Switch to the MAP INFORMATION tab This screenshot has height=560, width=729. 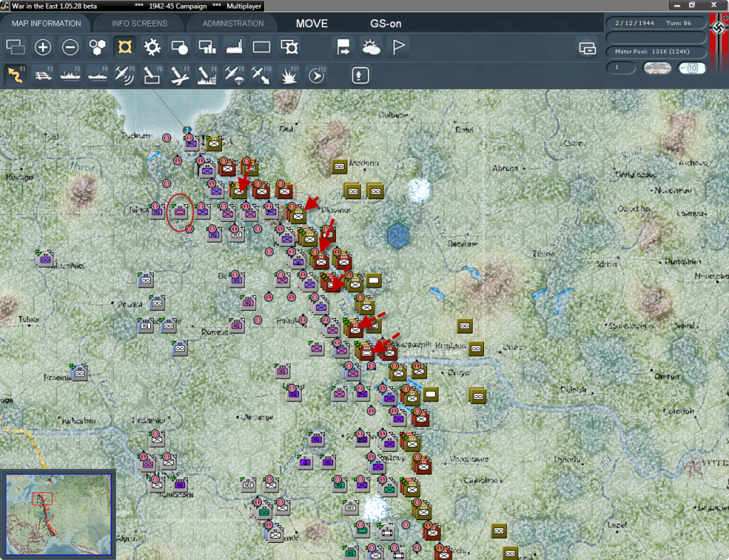point(46,23)
